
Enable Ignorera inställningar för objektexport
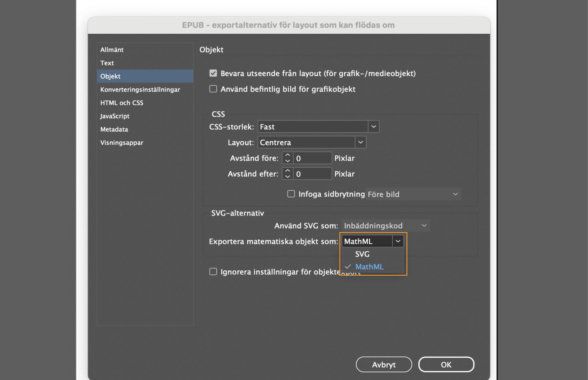click(x=213, y=271)
